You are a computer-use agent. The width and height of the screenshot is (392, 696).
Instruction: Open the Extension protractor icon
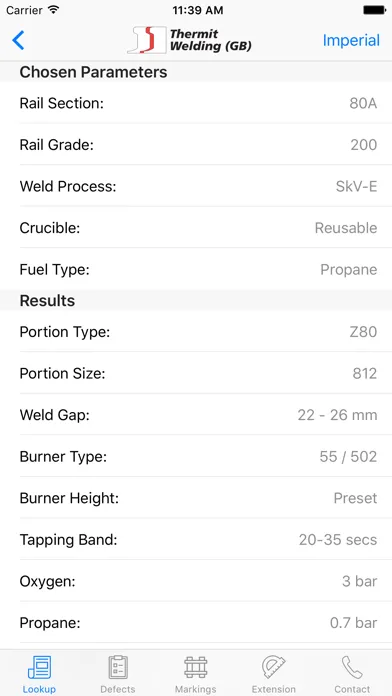(x=274, y=667)
